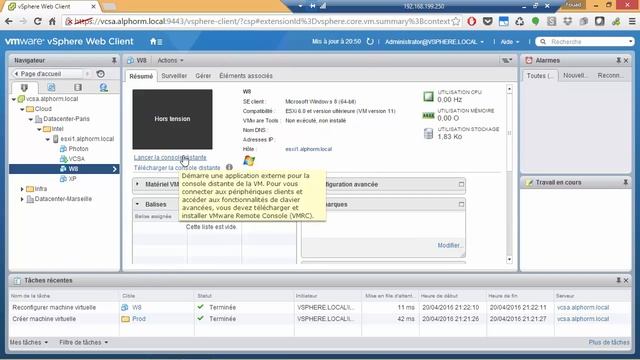
Task: Click the browser back arrow
Action: coord(9,21)
